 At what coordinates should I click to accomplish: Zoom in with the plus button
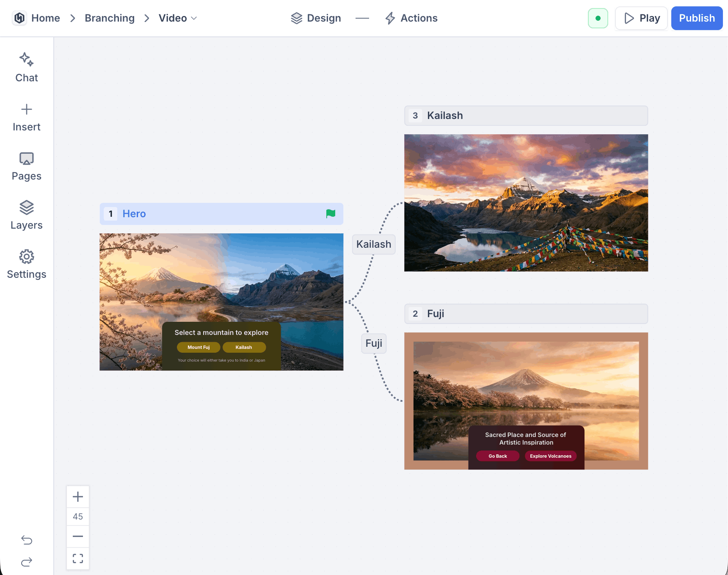[x=78, y=497]
